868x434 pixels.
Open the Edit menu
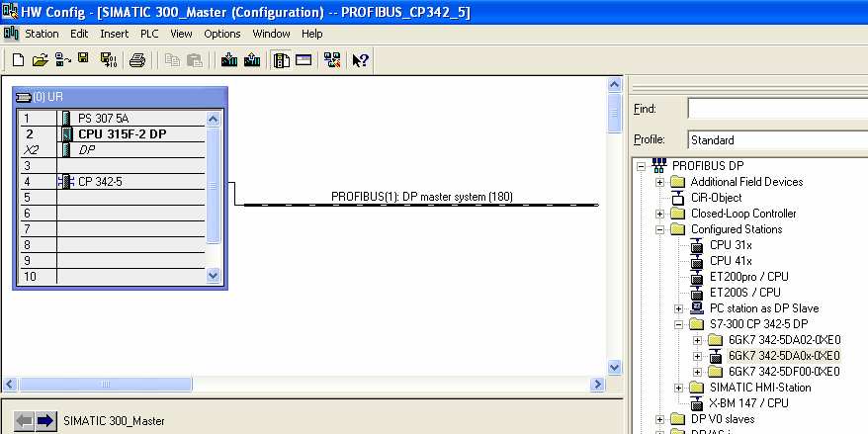[79, 34]
